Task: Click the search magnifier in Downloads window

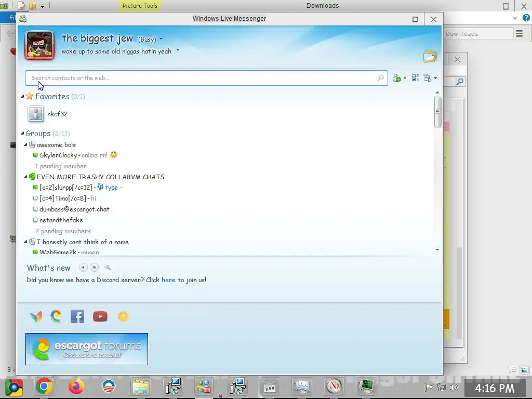Action: coord(460,82)
